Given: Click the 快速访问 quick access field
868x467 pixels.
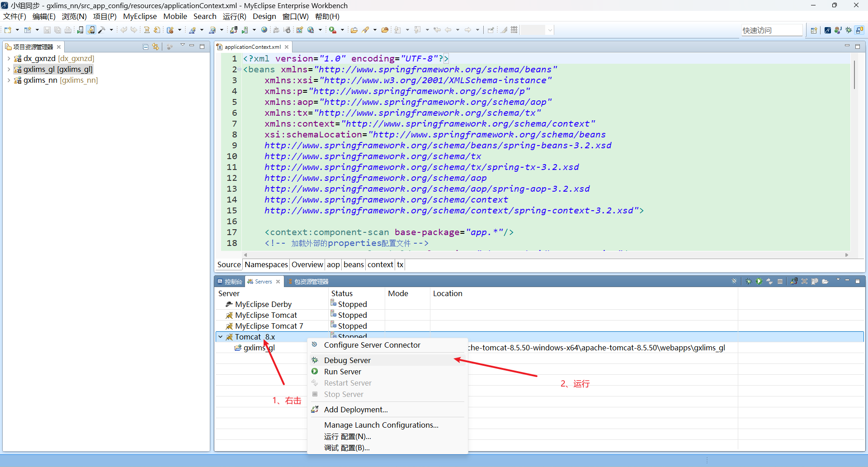Looking at the screenshot, I should click(772, 30).
